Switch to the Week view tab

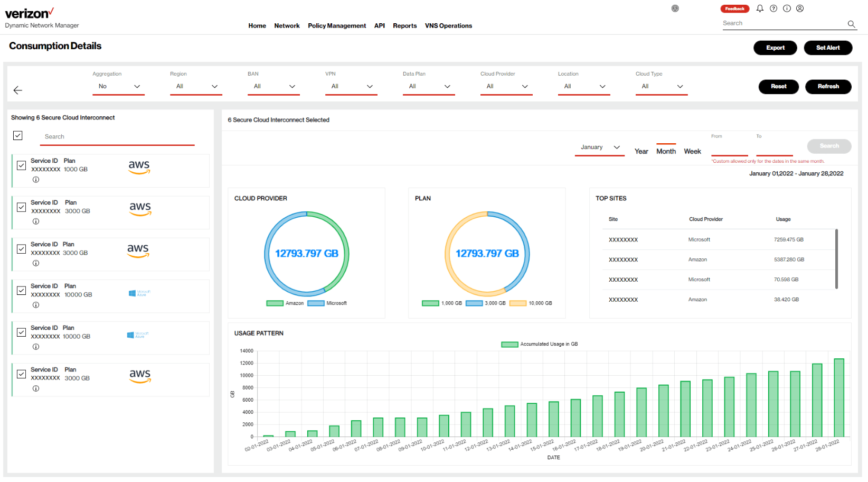point(692,152)
